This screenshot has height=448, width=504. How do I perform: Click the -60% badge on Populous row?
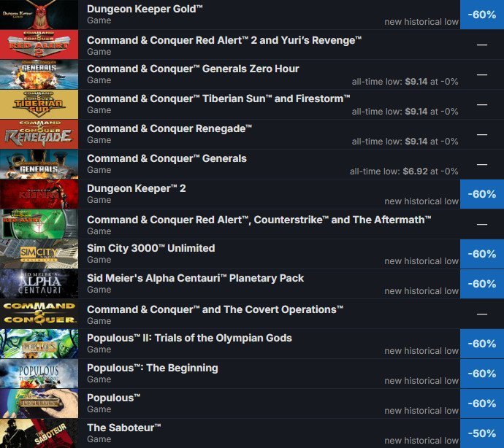tap(482, 403)
